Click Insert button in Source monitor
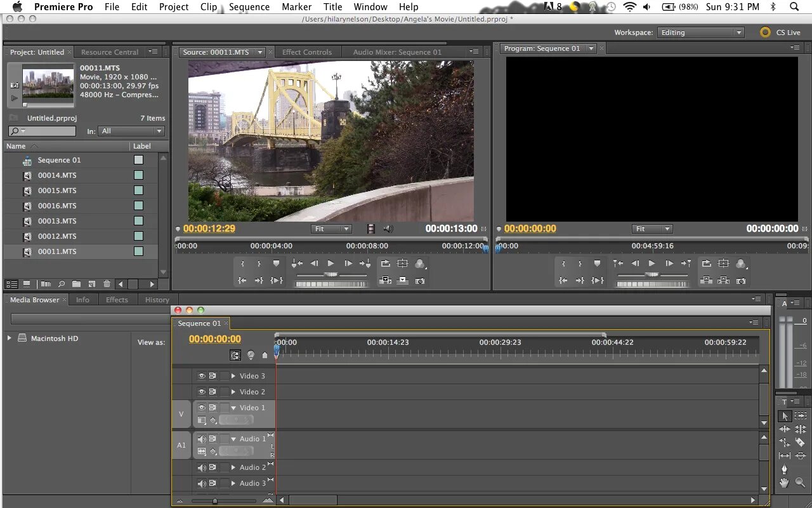Image resolution: width=812 pixels, height=508 pixels. (x=385, y=280)
